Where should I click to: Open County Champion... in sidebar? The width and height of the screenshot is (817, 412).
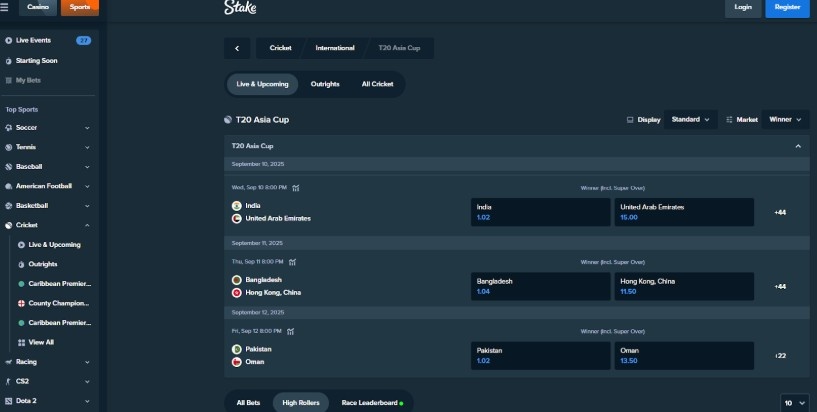(x=59, y=303)
